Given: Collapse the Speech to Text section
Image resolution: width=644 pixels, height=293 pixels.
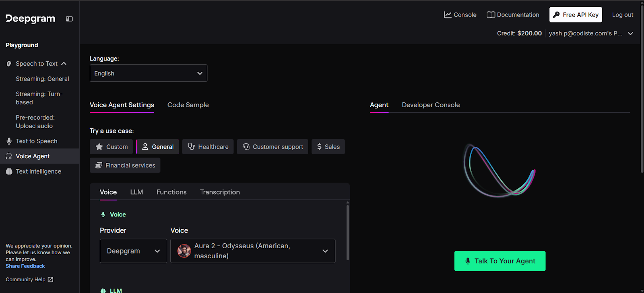Looking at the screenshot, I should point(64,64).
